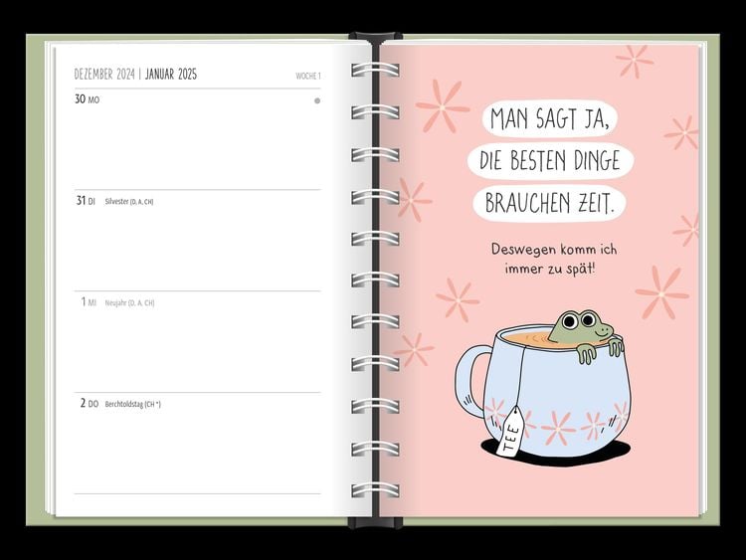
Task: Click the topmost spiral binding ring
Action: coord(375,70)
